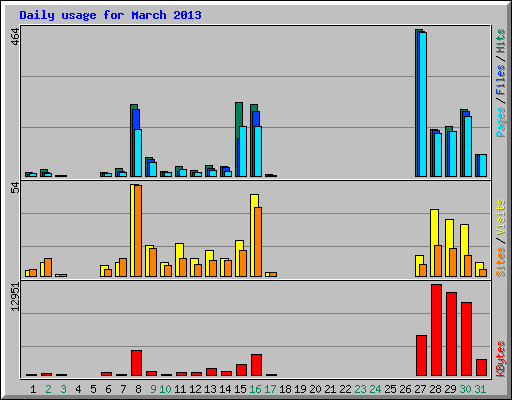The image size is (512, 400).
Task: Click the day 31 red KBytes bar
Action: pyautogui.click(x=481, y=368)
